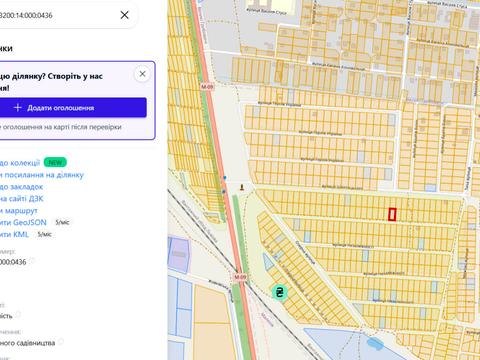480x360 pixels.
Task: Click upper M-09 road shield on map
Action: click(207, 87)
